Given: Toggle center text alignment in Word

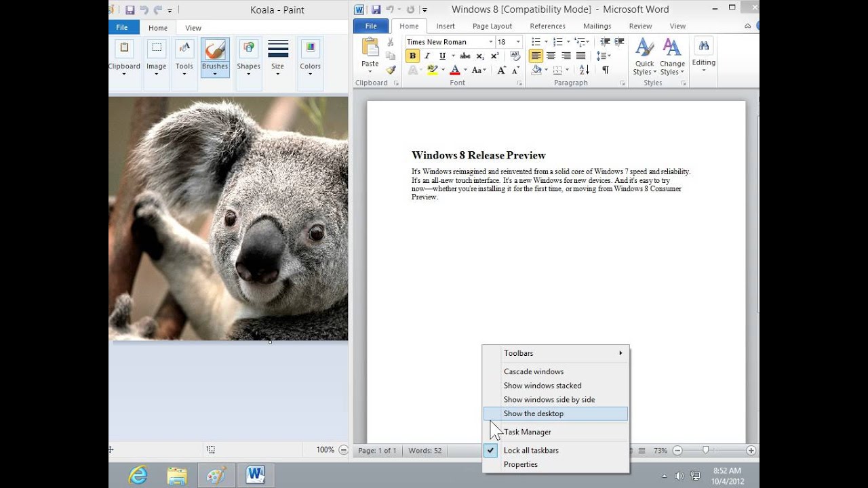Looking at the screenshot, I should [551, 56].
